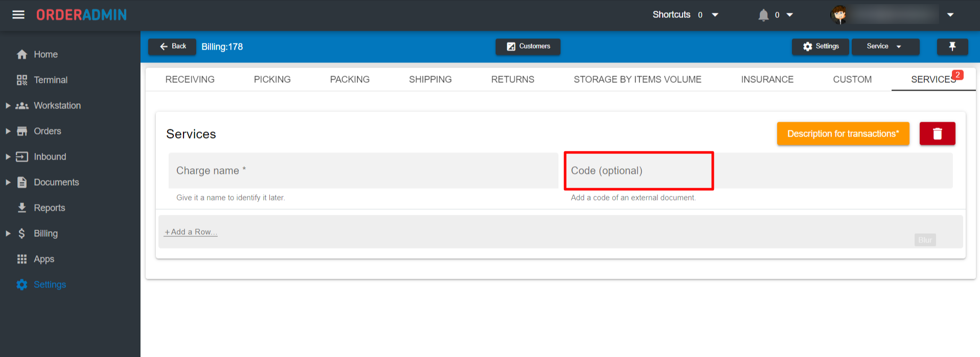Click the Billing:178 title text

click(222, 47)
